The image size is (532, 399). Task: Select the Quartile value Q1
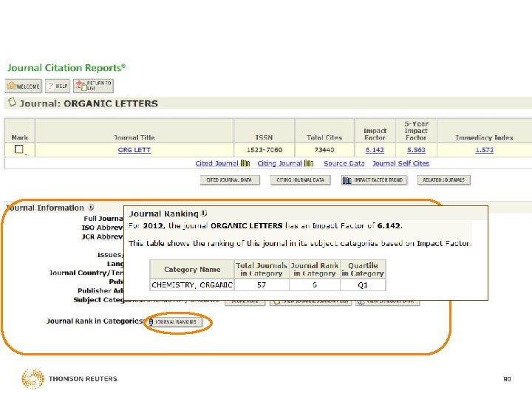(x=363, y=284)
